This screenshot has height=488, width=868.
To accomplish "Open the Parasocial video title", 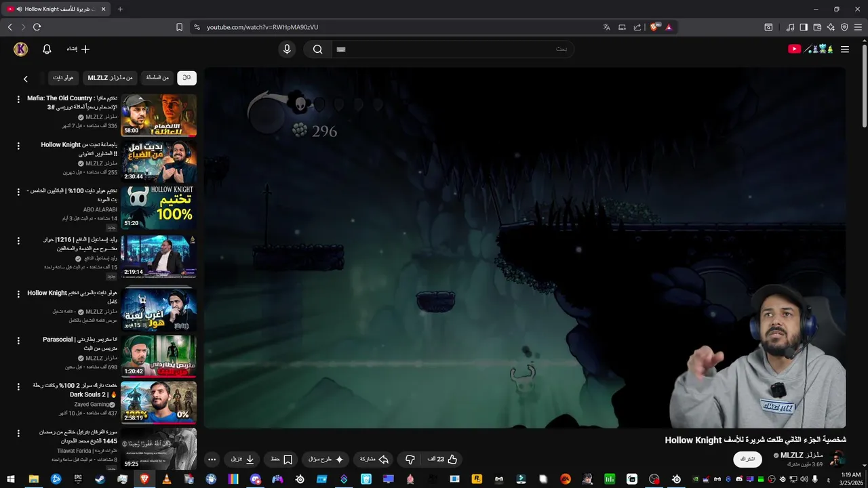I will (80, 344).
